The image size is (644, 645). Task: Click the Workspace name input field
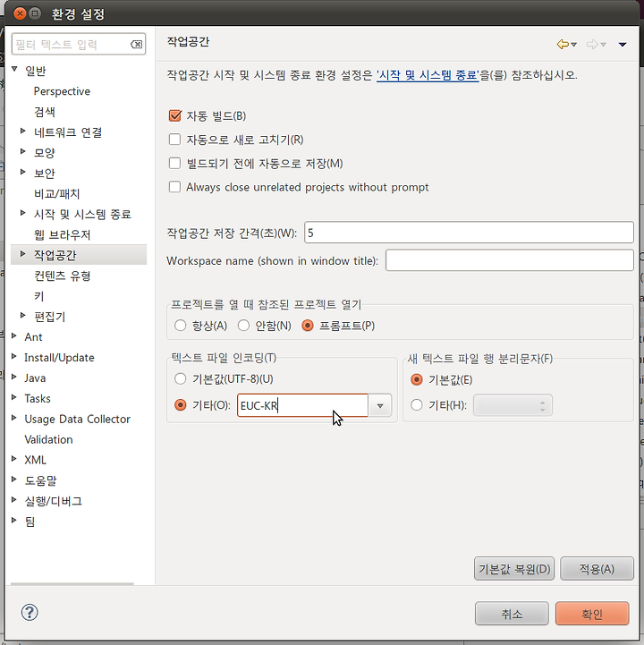tap(510, 260)
